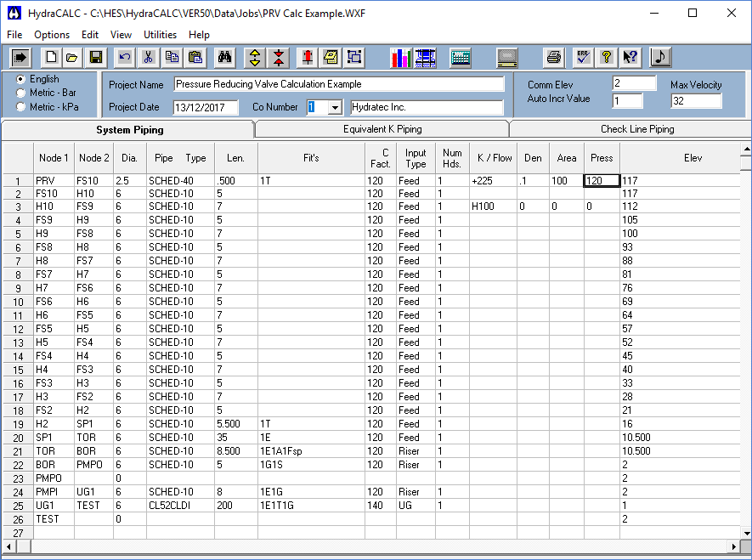The image size is (752, 560).
Task: Click the red sprinkler head icon
Action: coord(308,58)
